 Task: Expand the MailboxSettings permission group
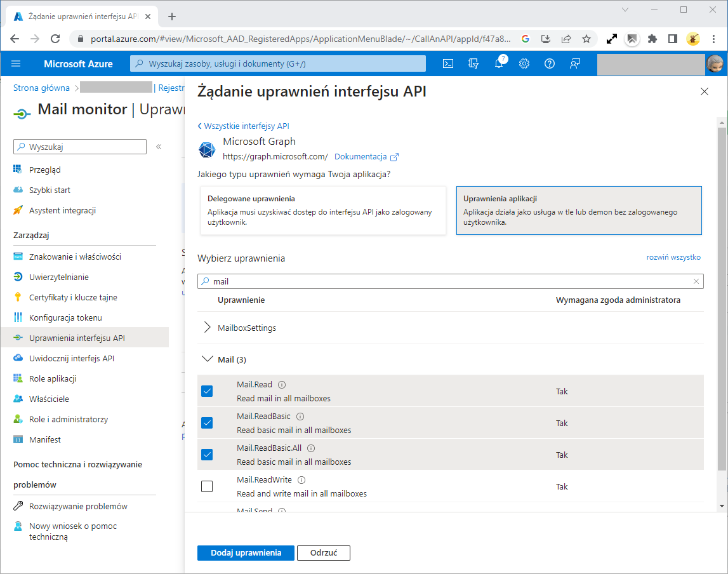207,328
